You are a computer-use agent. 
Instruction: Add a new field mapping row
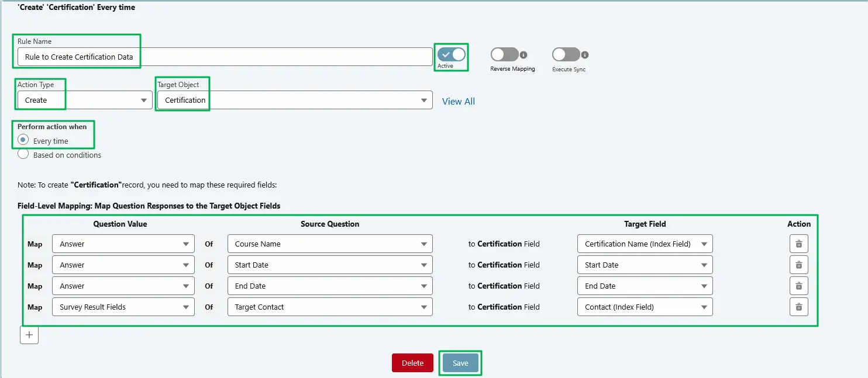[x=29, y=334]
